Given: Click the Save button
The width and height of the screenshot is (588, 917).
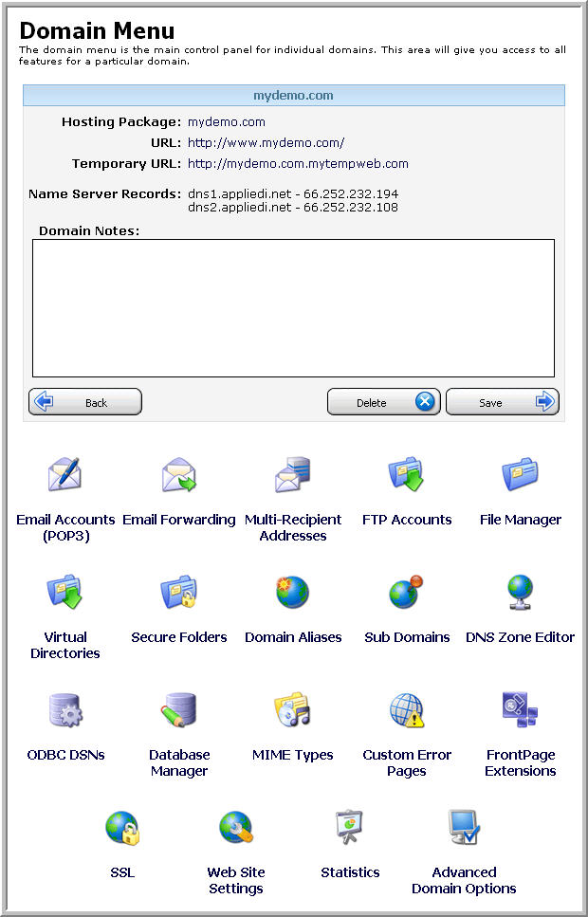Looking at the screenshot, I should [502, 402].
